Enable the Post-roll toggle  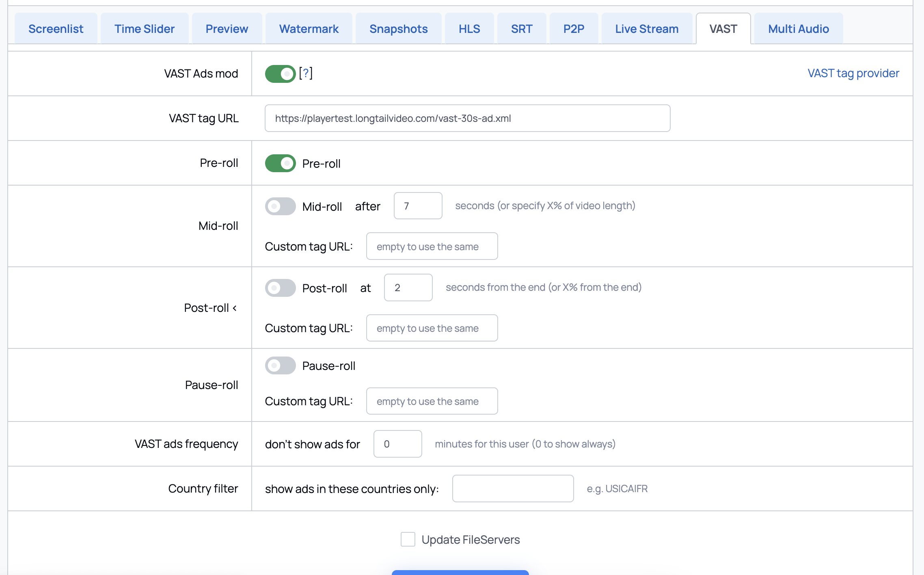(280, 288)
